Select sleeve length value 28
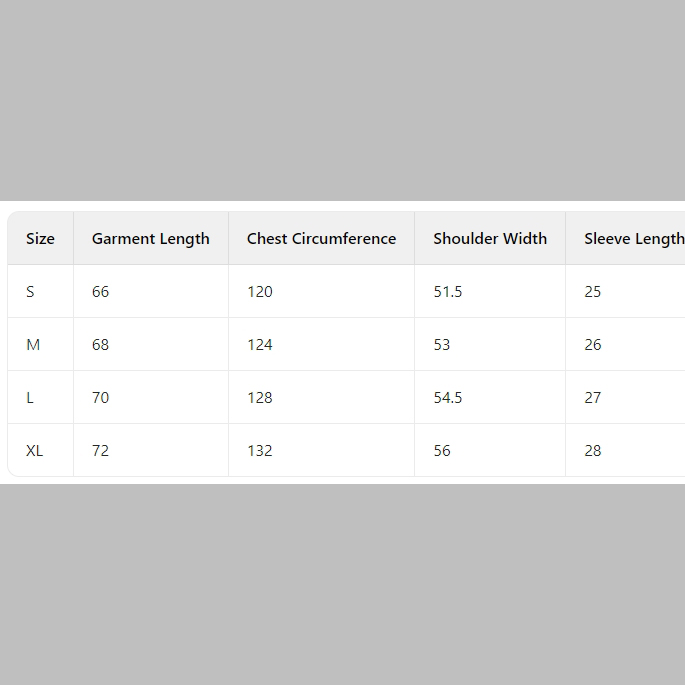685x685 pixels. pyautogui.click(x=593, y=450)
